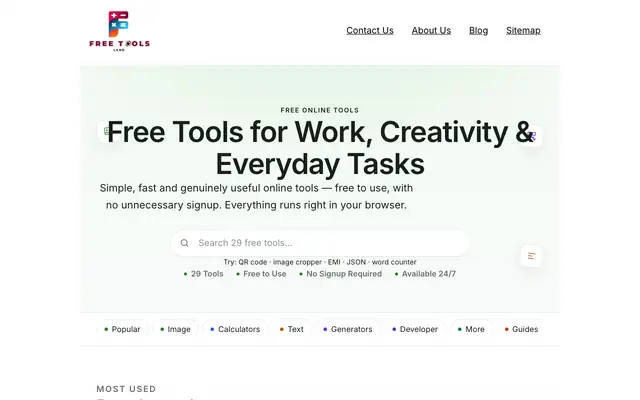Click the magnifier icon in search bar
The height and width of the screenshot is (400, 640).
[184, 243]
